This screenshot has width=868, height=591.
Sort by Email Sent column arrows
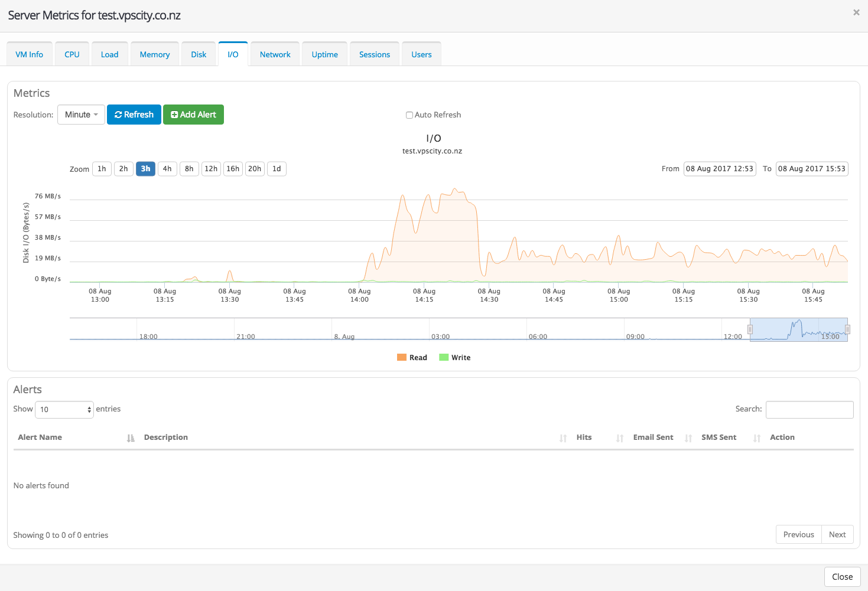point(688,438)
